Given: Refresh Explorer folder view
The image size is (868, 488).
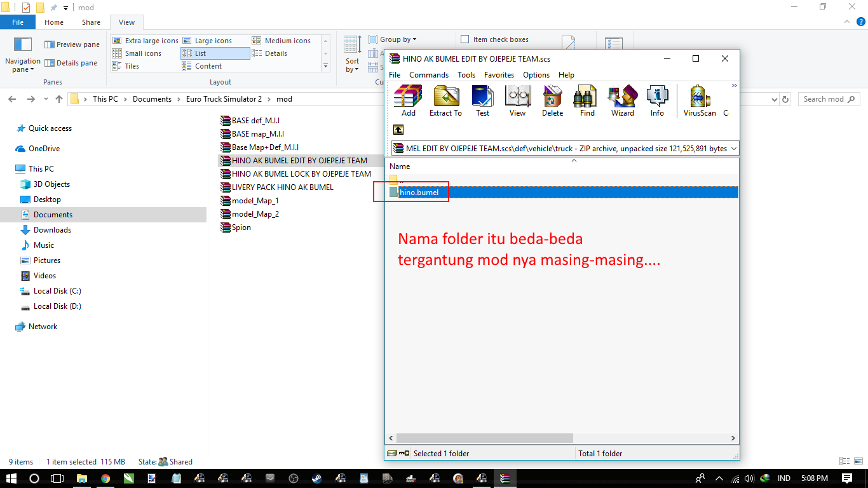Looking at the screenshot, I should (785, 99).
